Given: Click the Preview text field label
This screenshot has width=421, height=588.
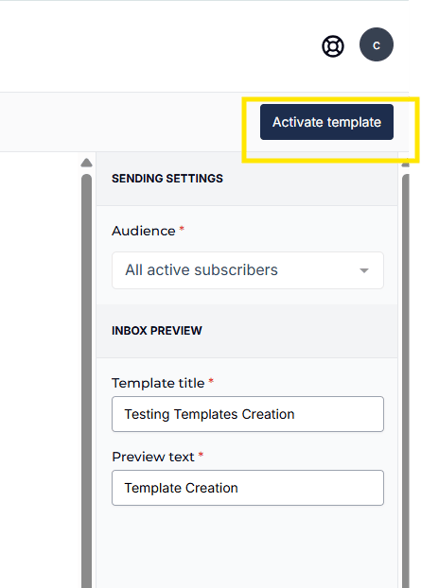Looking at the screenshot, I should (153, 457).
